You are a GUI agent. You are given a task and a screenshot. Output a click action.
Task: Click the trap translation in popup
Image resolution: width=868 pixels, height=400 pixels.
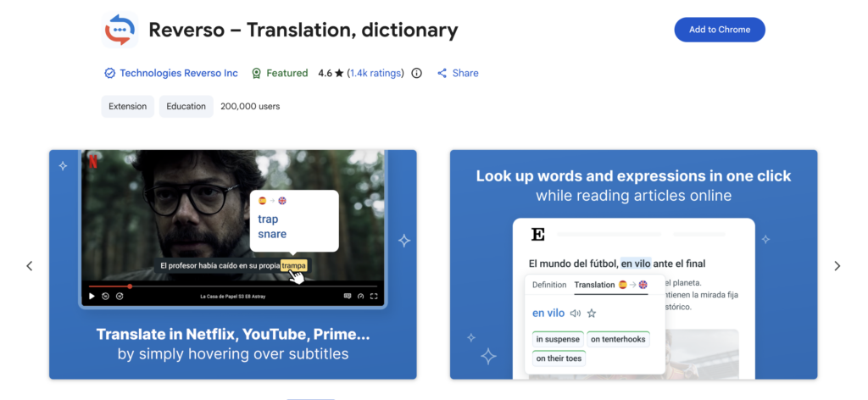pos(268,219)
